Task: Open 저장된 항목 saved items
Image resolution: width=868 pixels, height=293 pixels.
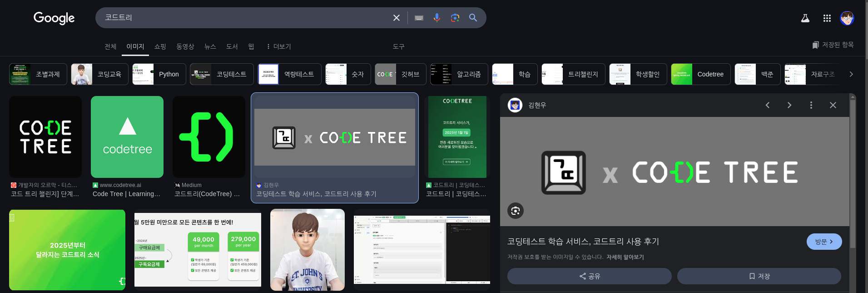Action: [833, 45]
